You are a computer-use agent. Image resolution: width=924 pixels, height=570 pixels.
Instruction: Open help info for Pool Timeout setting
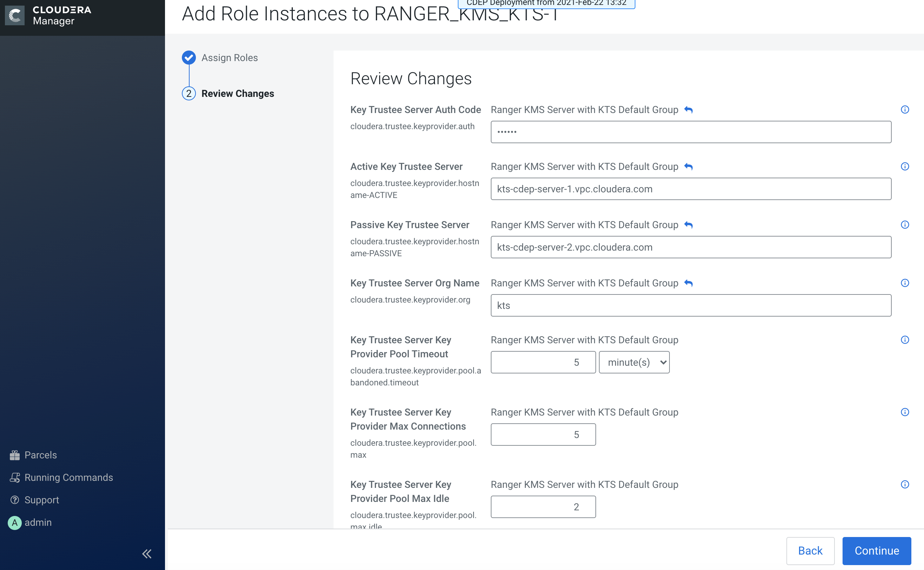(x=904, y=340)
